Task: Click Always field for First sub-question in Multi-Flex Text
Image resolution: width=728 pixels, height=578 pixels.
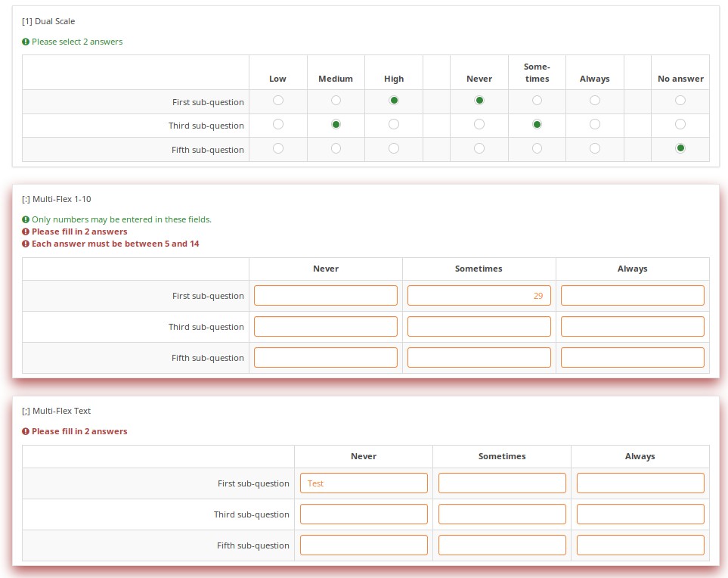Action: point(640,483)
